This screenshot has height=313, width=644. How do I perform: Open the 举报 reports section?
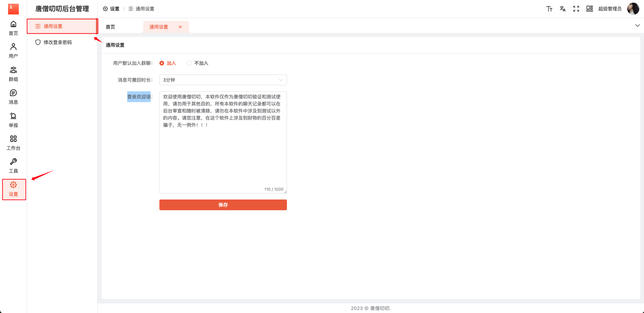(x=13, y=120)
